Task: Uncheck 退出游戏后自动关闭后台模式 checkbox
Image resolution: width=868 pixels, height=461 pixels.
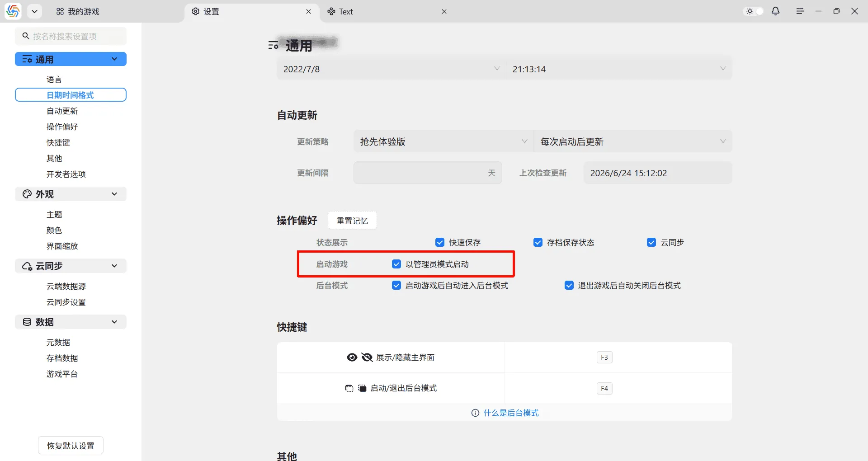Action: pos(569,285)
